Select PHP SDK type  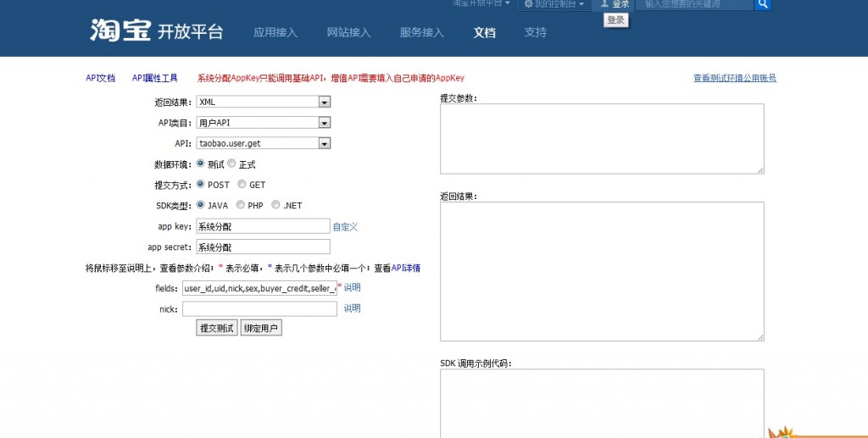[x=240, y=205]
